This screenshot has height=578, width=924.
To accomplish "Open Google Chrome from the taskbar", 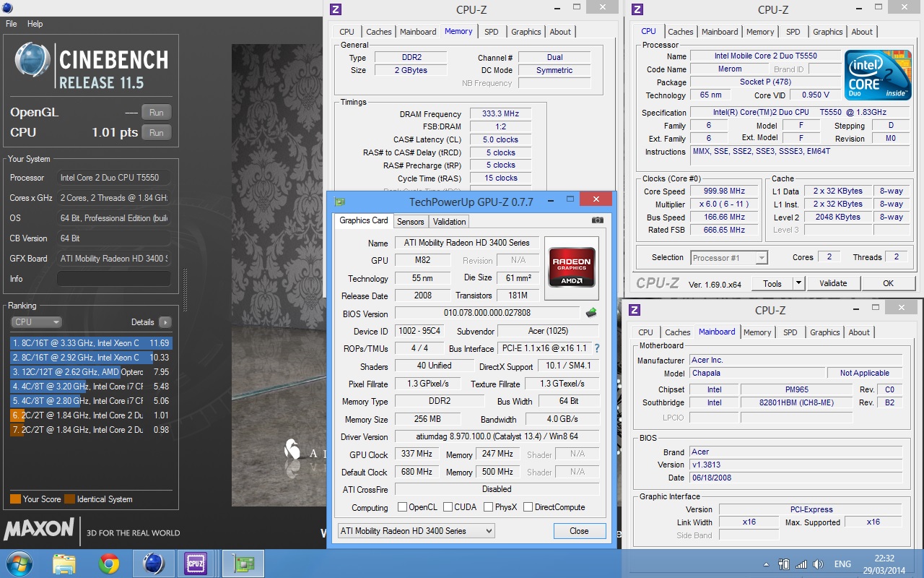I will pos(109,564).
